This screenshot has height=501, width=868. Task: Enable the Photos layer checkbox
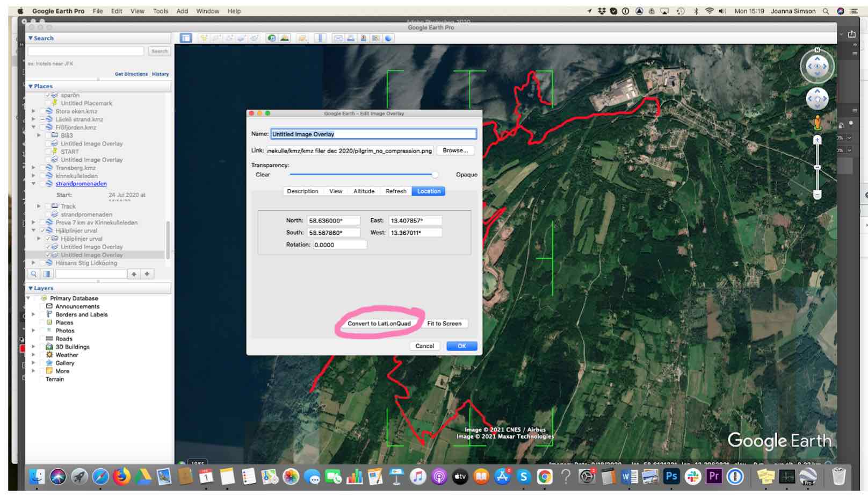pos(42,331)
